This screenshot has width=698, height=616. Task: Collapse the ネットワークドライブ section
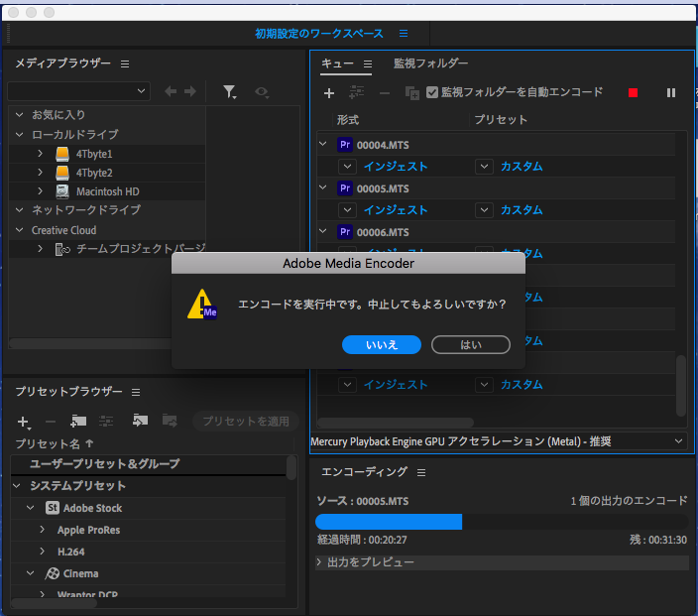click(19, 209)
